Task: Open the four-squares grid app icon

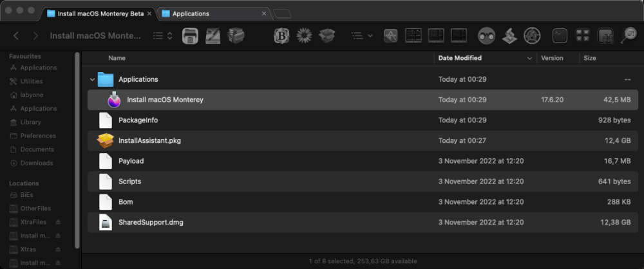Action: (x=582, y=36)
